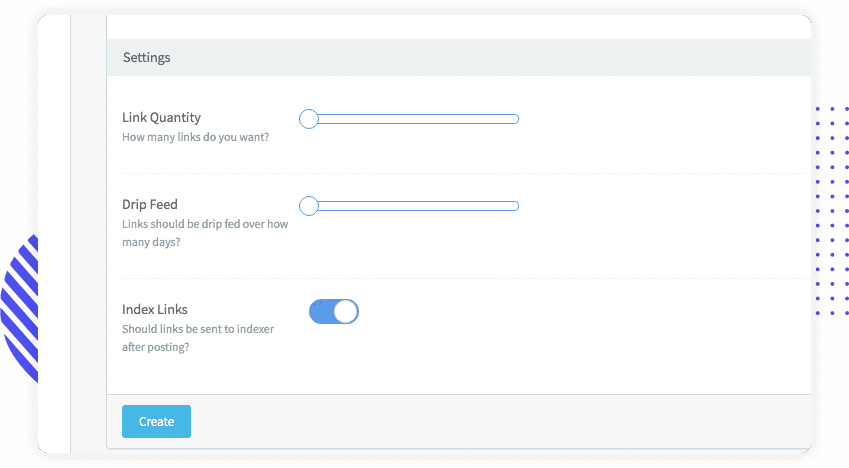
Task: Click the white knob of Index Links toggle
Action: point(345,312)
